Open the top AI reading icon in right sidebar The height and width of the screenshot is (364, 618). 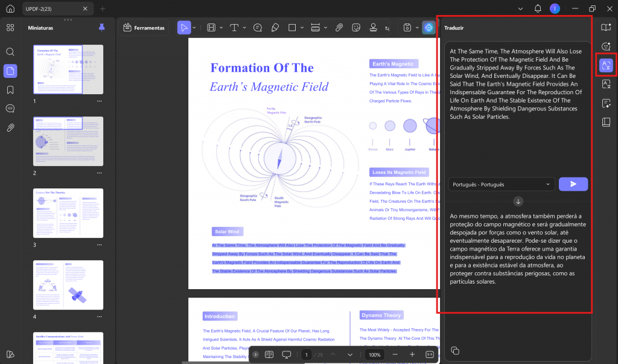(x=606, y=27)
